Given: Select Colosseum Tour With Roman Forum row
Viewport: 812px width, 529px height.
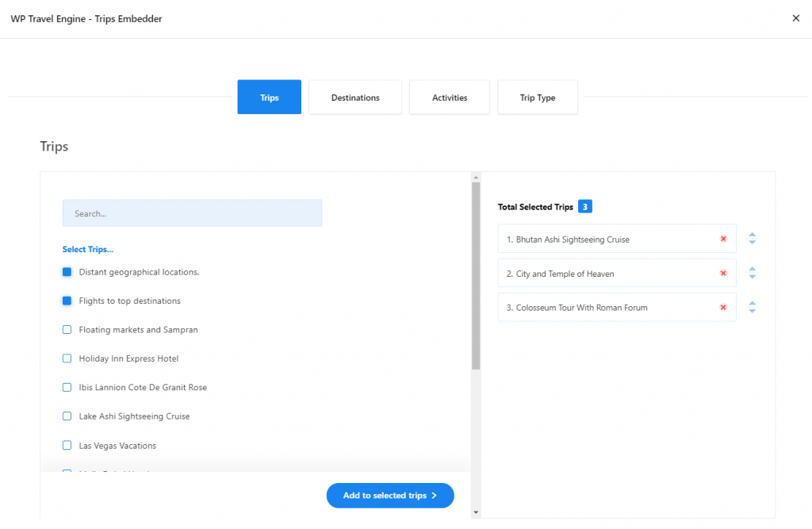Looking at the screenshot, I should click(617, 307).
